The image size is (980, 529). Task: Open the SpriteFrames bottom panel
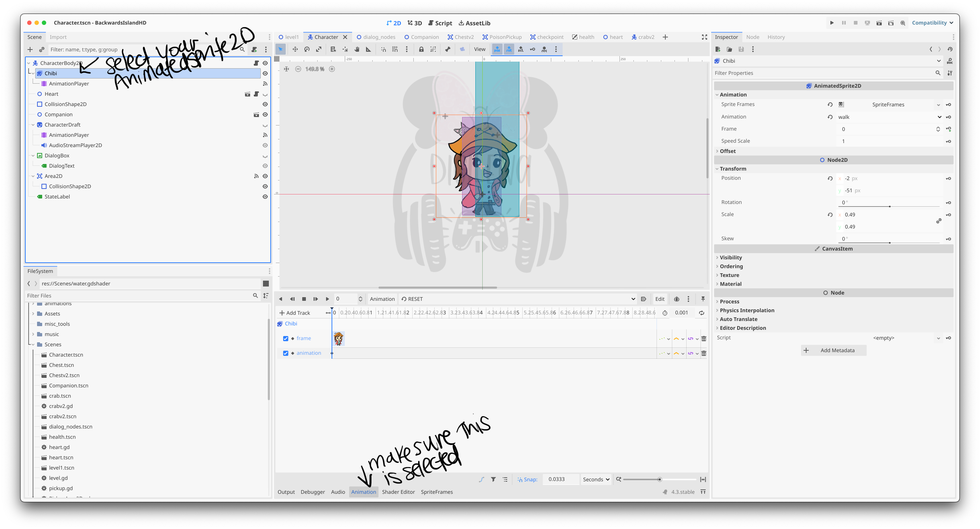pos(437,492)
